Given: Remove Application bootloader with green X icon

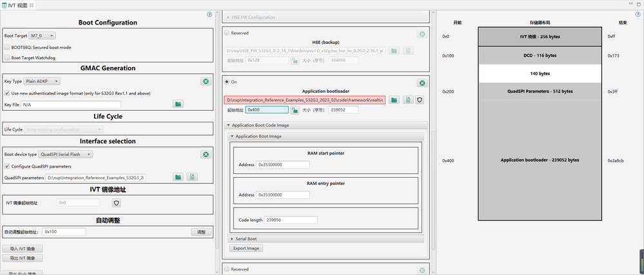Looking at the screenshot, I should [x=422, y=83].
